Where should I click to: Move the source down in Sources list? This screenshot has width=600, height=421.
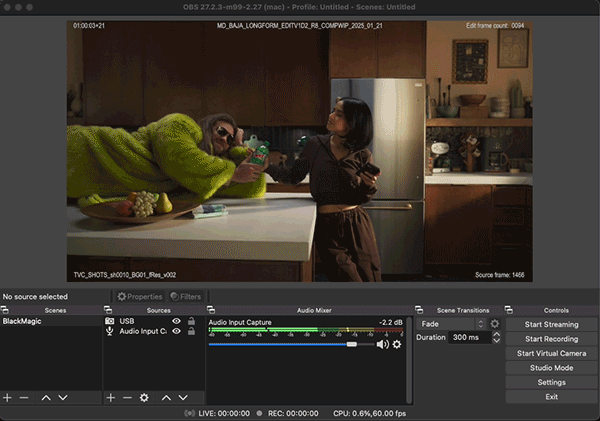[183, 398]
